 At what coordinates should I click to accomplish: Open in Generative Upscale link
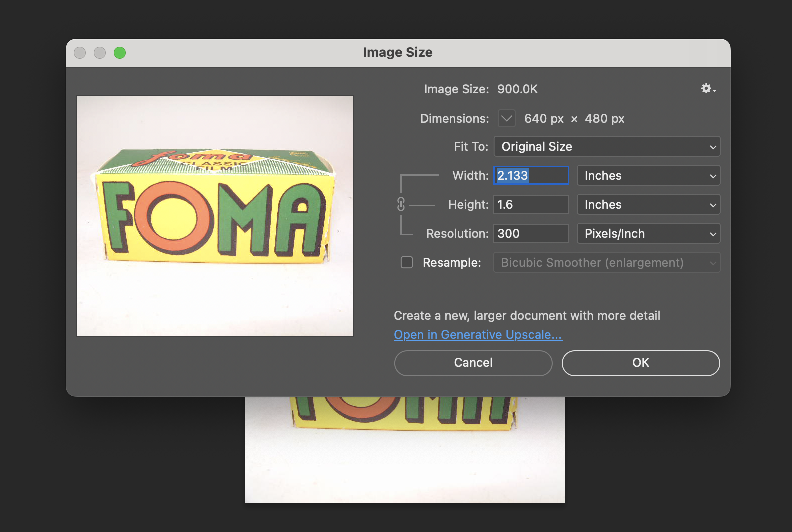tap(478, 335)
